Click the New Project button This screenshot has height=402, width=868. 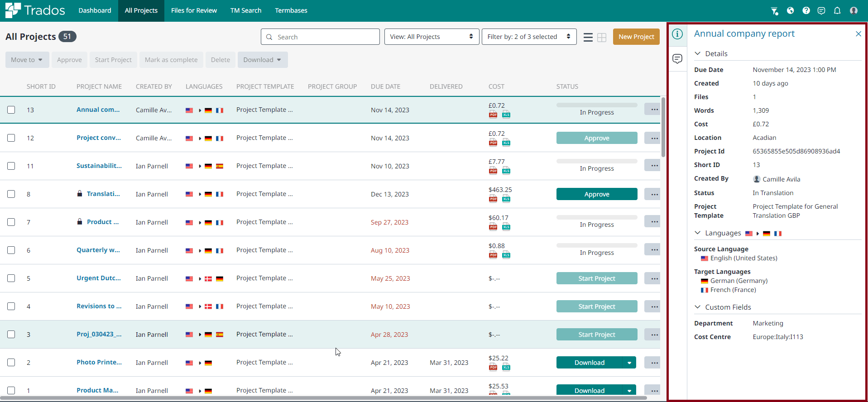coord(636,37)
